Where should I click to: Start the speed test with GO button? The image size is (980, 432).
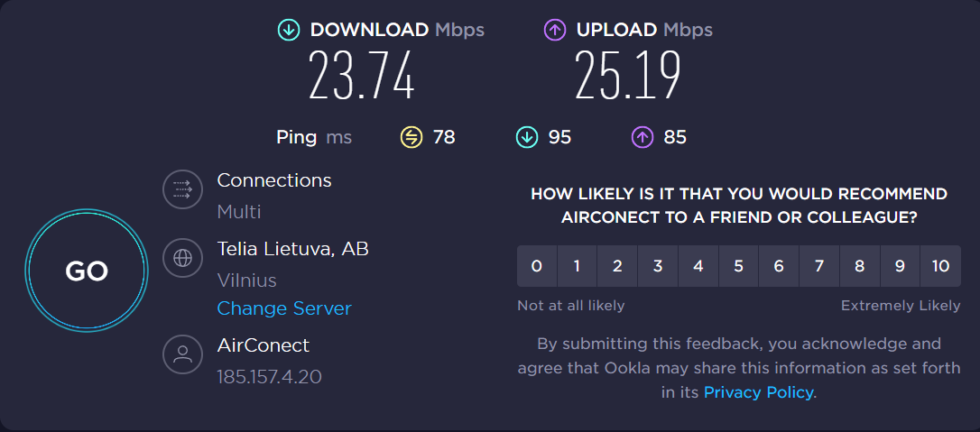(87, 271)
